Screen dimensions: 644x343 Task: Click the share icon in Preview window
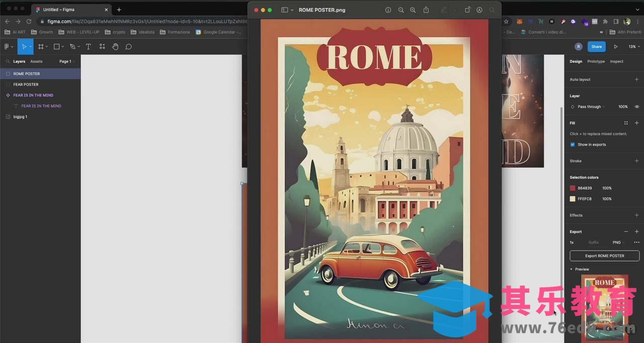pos(426,10)
